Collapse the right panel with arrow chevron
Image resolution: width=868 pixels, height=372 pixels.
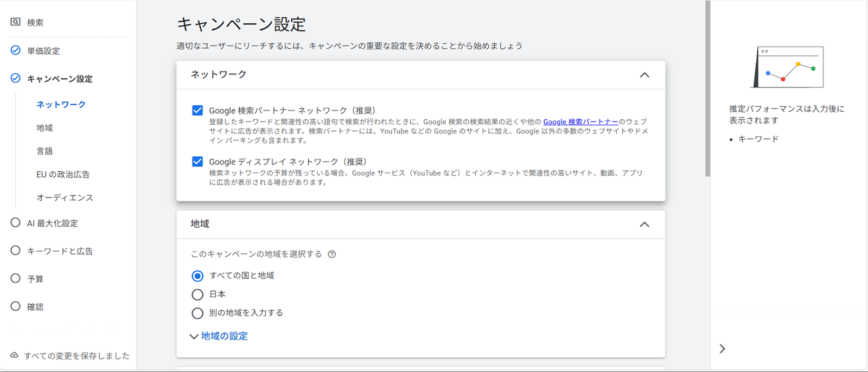point(722,349)
